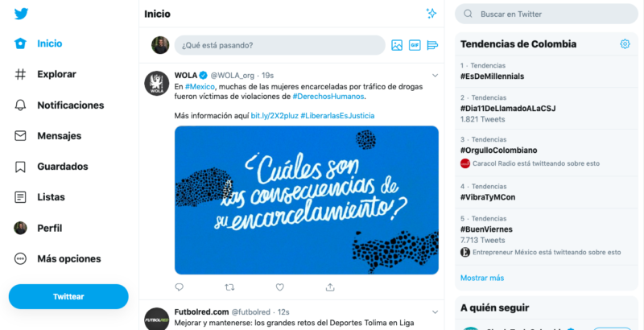Add an image with the photo icon
Image resolution: width=644 pixels, height=330 pixels.
(397, 45)
